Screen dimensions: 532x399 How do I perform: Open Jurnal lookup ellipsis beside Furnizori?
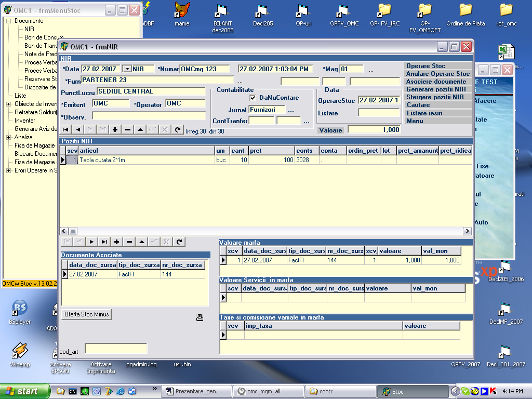291,110
